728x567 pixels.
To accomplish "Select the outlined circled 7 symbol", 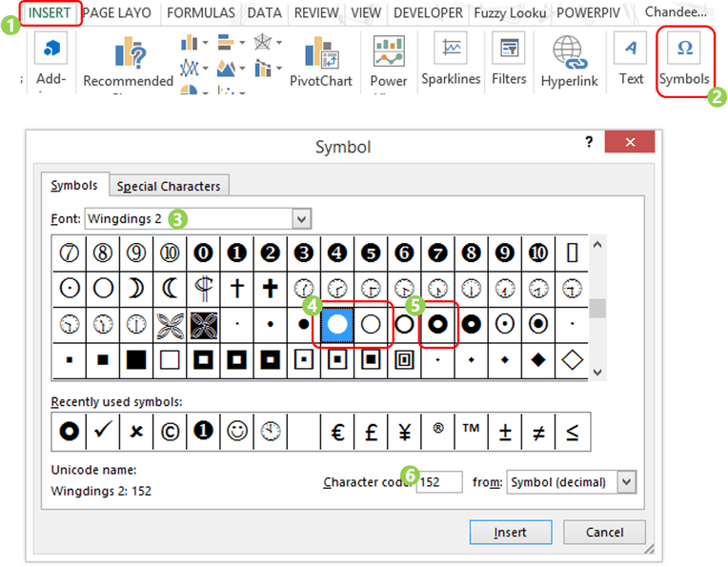I will click(x=70, y=253).
